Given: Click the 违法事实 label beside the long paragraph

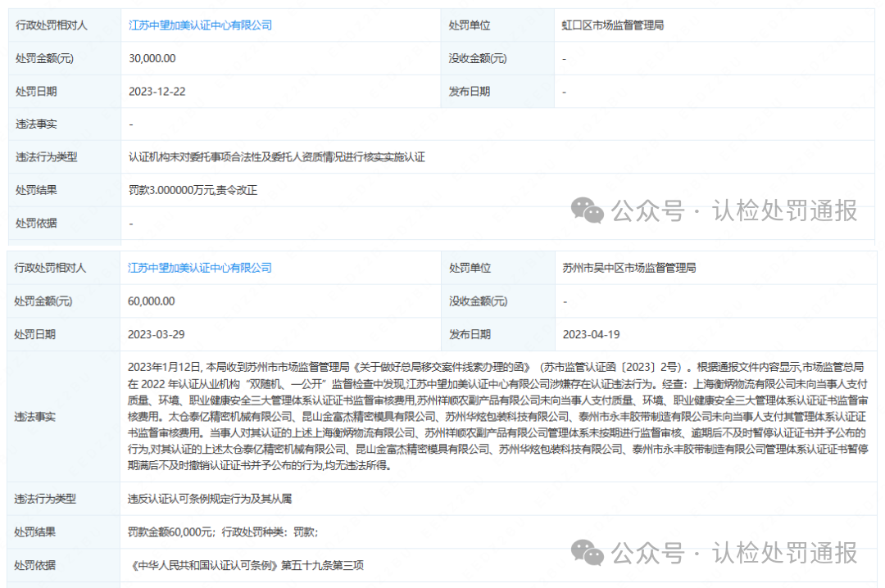Looking at the screenshot, I should [x=36, y=417].
